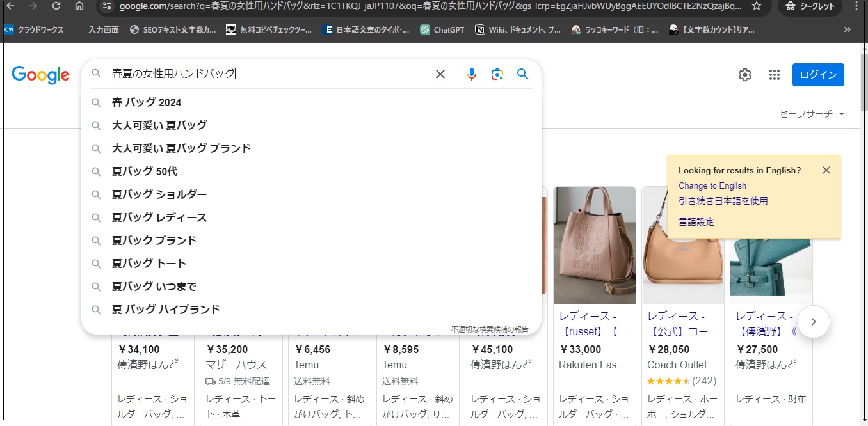Click the ￥6,456 Temu price

[x=312, y=350]
